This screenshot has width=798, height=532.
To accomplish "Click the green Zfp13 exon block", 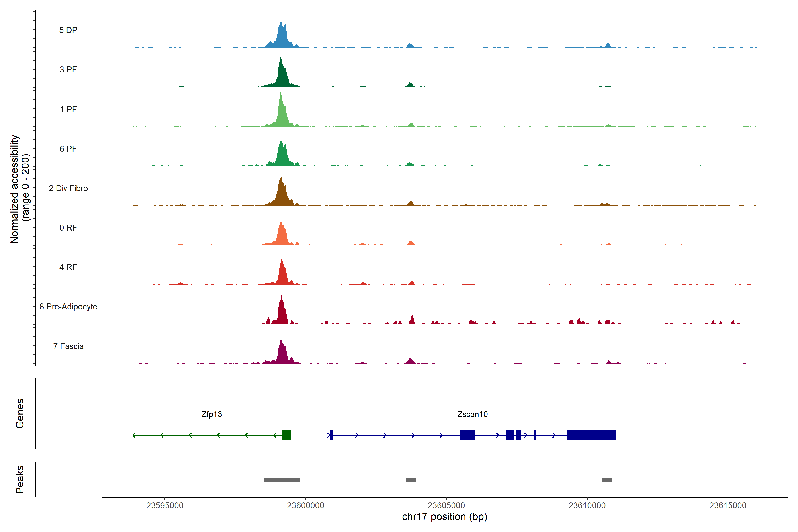I will [286, 435].
